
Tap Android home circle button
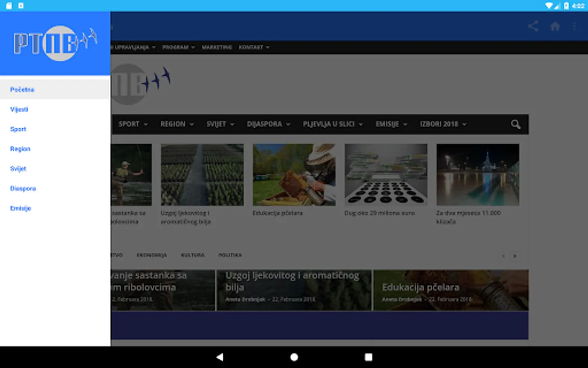[294, 357]
